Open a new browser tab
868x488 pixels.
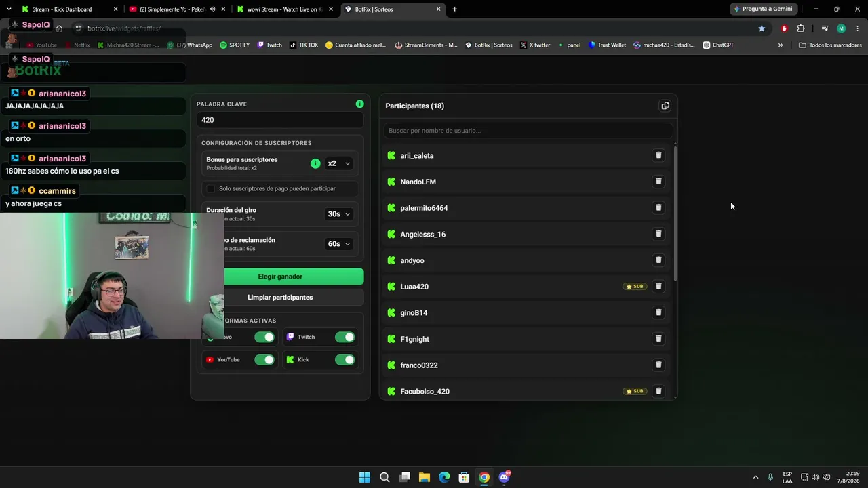tap(454, 9)
